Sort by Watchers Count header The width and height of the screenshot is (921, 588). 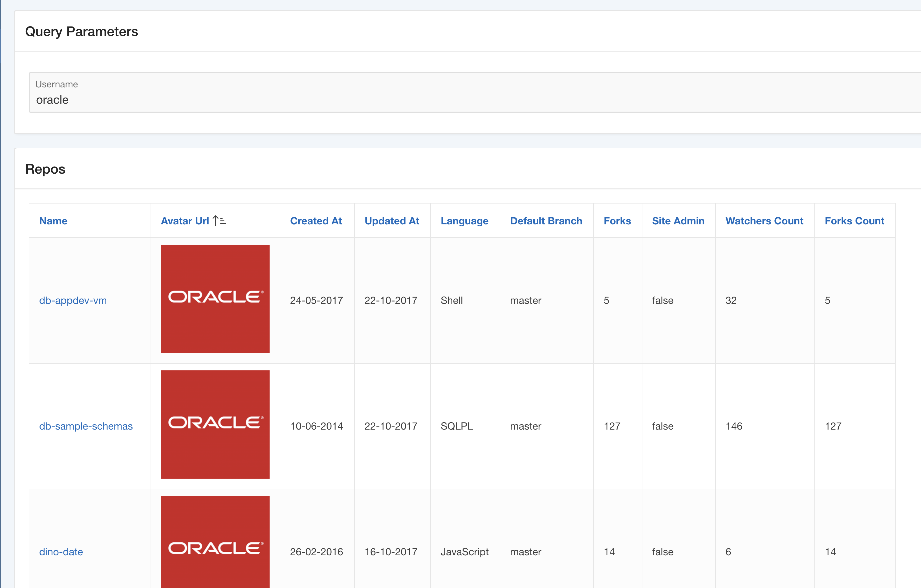[764, 221]
